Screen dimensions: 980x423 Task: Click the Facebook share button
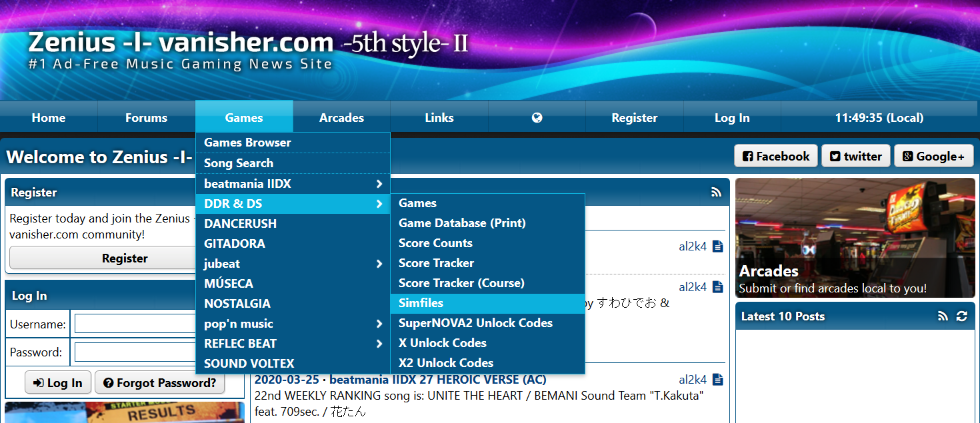pyautogui.click(x=776, y=157)
